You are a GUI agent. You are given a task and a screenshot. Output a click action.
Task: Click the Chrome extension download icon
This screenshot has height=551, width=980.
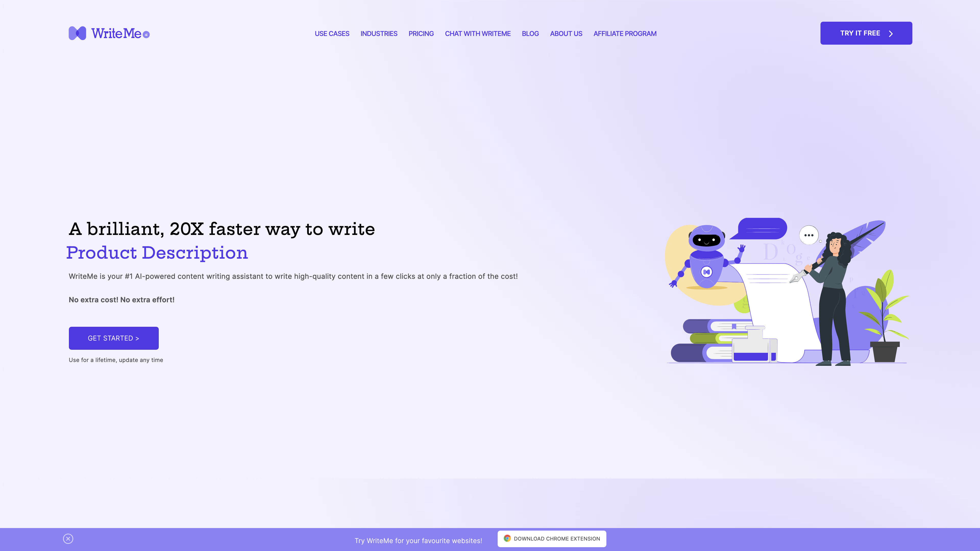coord(507,538)
